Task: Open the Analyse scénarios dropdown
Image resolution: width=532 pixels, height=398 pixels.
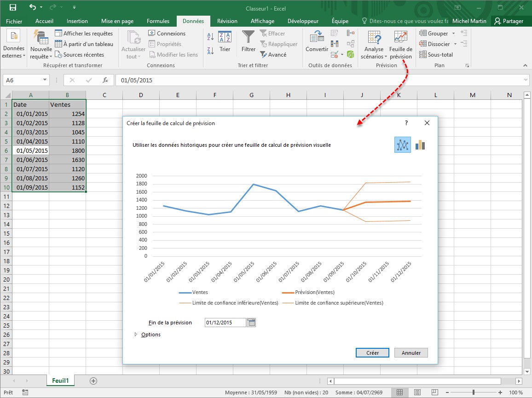Action: click(x=374, y=53)
